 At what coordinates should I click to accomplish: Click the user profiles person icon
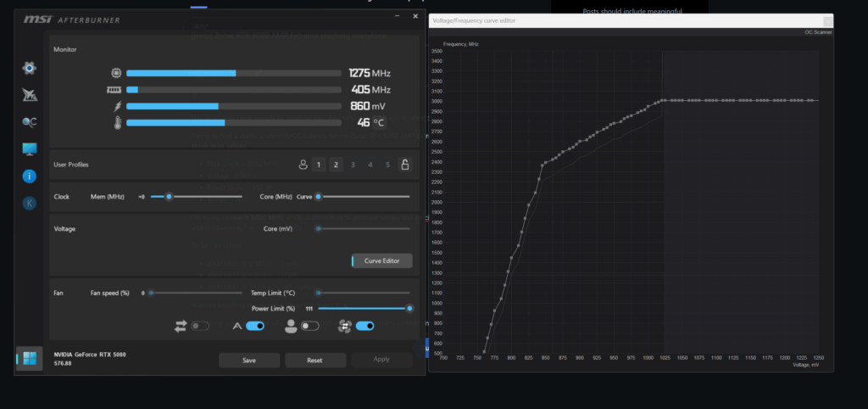click(x=303, y=165)
